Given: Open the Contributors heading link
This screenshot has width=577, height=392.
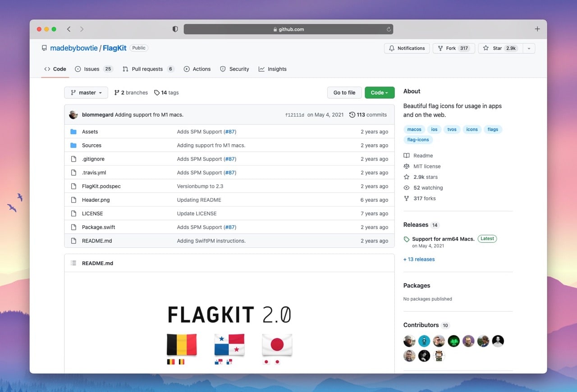Looking at the screenshot, I should point(421,325).
